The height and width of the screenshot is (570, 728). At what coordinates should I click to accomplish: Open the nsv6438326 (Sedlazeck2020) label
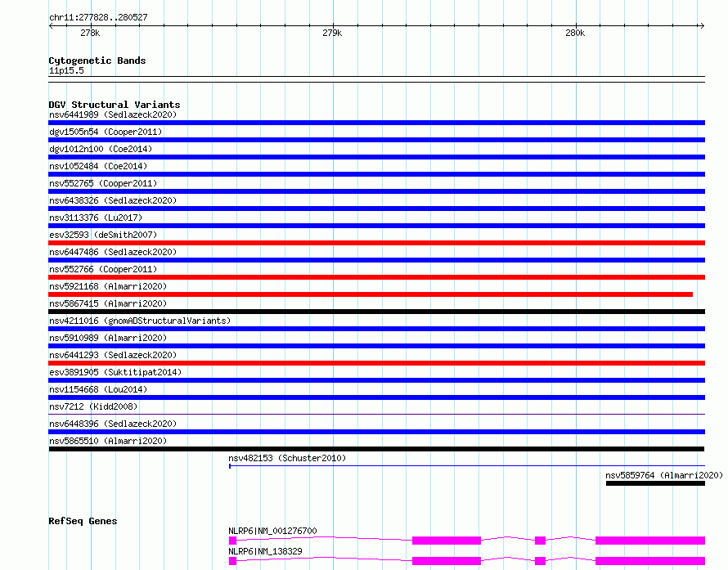(x=113, y=200)
